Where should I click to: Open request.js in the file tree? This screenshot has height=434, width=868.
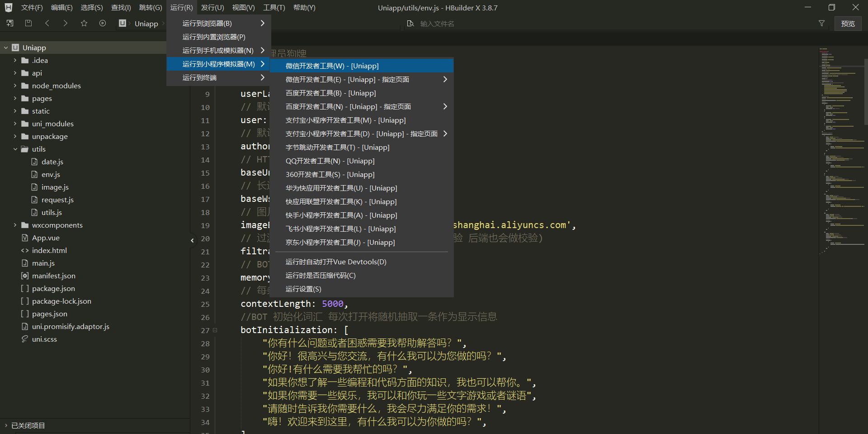(57, 200)
